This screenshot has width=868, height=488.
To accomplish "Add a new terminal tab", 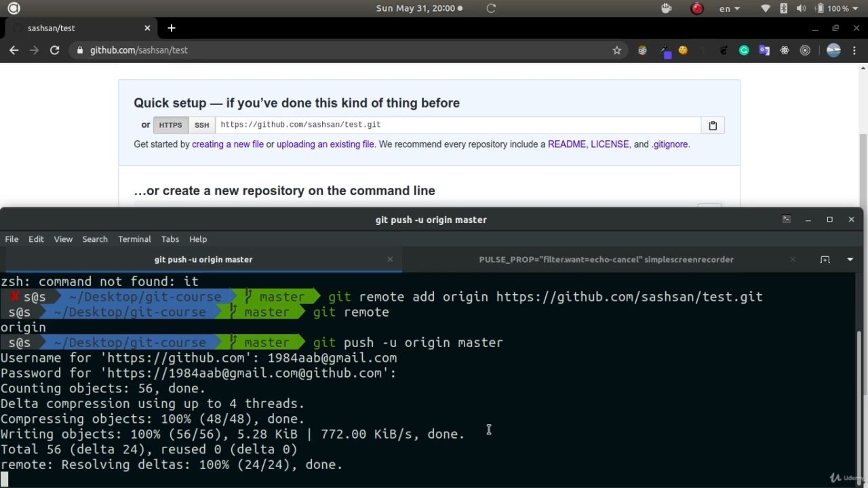I will (825, 260).
